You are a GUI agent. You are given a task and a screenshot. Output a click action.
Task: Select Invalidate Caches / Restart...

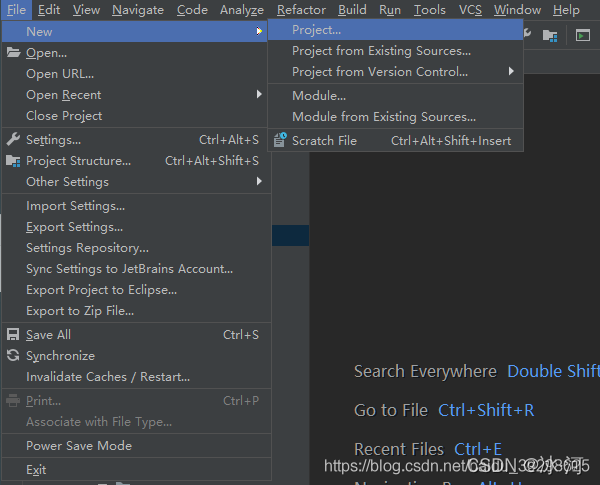[136, 377]
